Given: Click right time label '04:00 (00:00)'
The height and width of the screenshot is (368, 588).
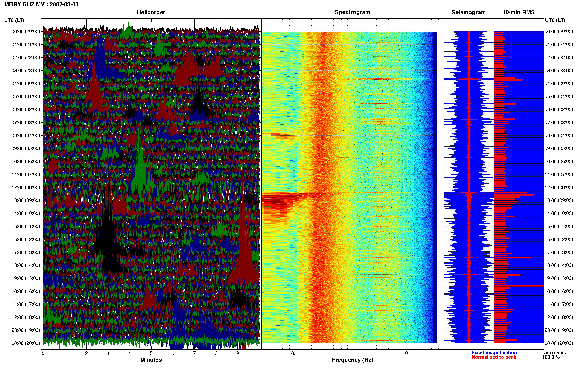Looking at the screenshot, I should pyautogui.click(x=559, y=83).
